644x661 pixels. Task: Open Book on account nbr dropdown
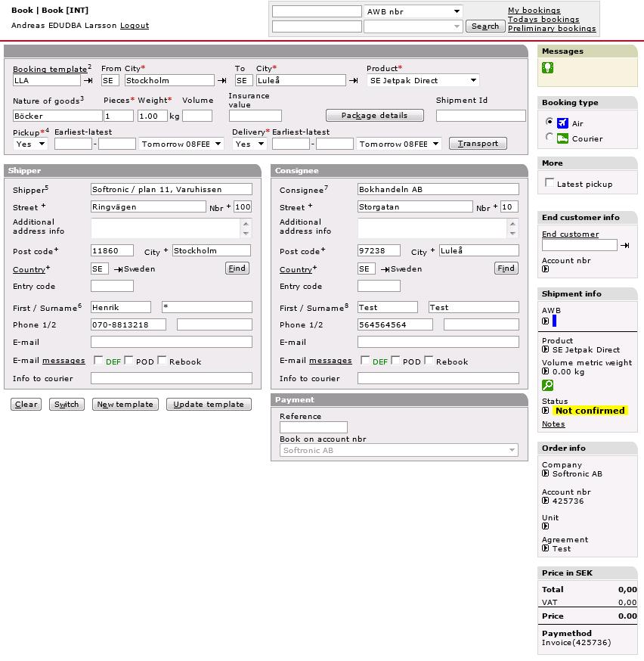(399, 450)
